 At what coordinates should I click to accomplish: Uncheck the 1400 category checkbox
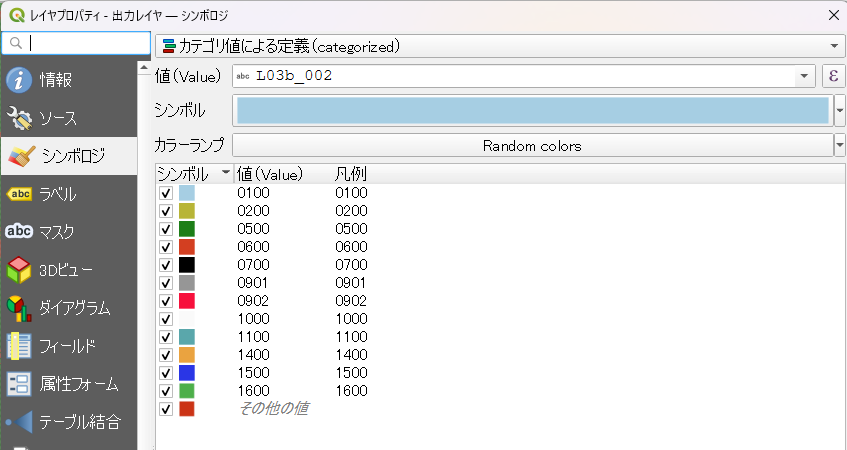[166, 355]
